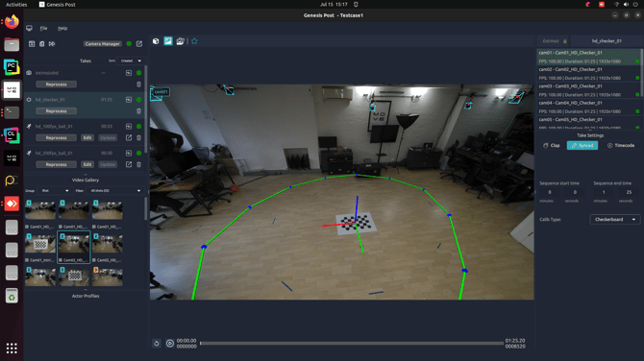Click the playback timeline slider

pyautogui.click(x=352, y=344)
